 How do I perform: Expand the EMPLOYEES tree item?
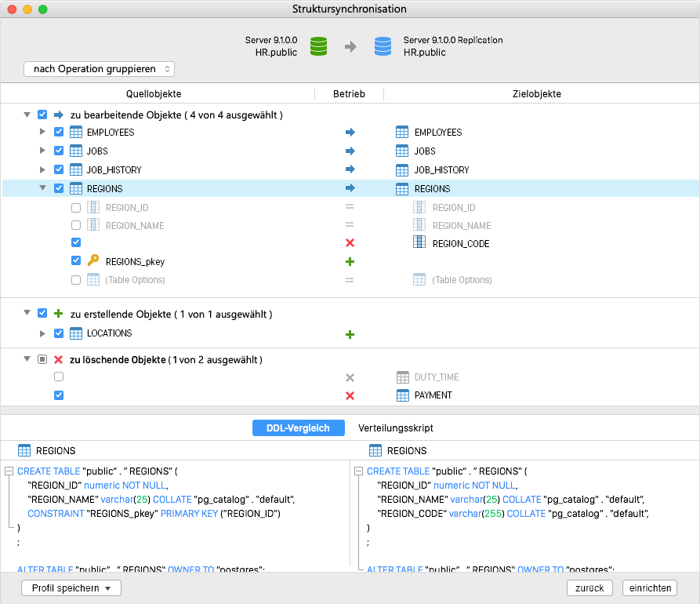point(43,132)
